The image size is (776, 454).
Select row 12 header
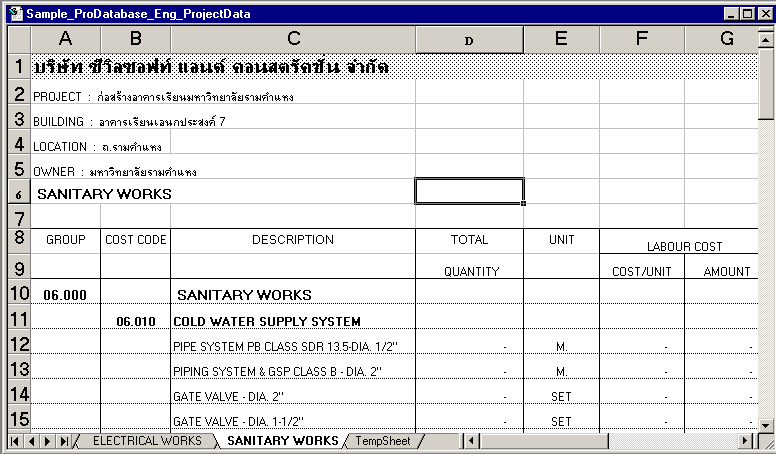[x=19, y=342]
